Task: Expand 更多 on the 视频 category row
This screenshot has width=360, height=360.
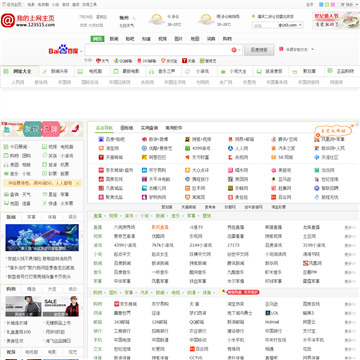Action: [350, 237]
